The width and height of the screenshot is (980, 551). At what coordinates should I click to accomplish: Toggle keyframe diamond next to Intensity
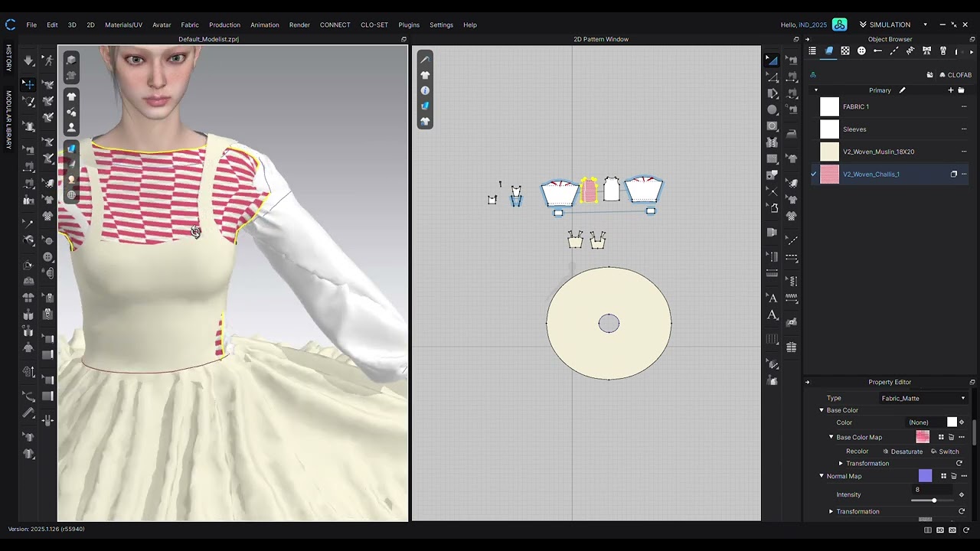962,494
